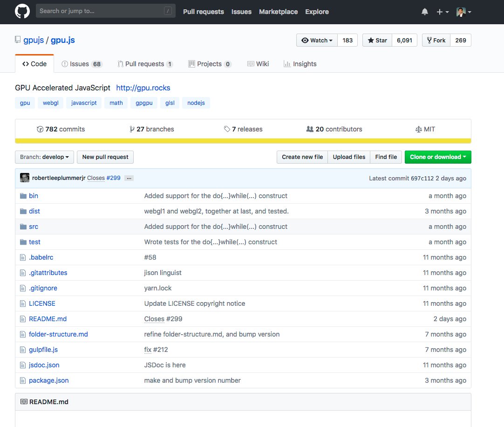Click Find file button
504x427 pixels.
(x=386, y=157)
